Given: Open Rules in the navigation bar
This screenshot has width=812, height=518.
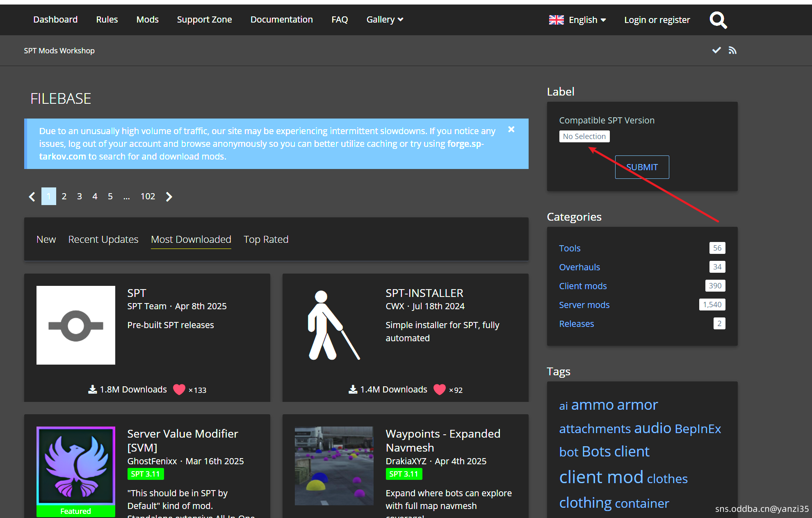Looking at the screenshot, I should tap(107, 19).
